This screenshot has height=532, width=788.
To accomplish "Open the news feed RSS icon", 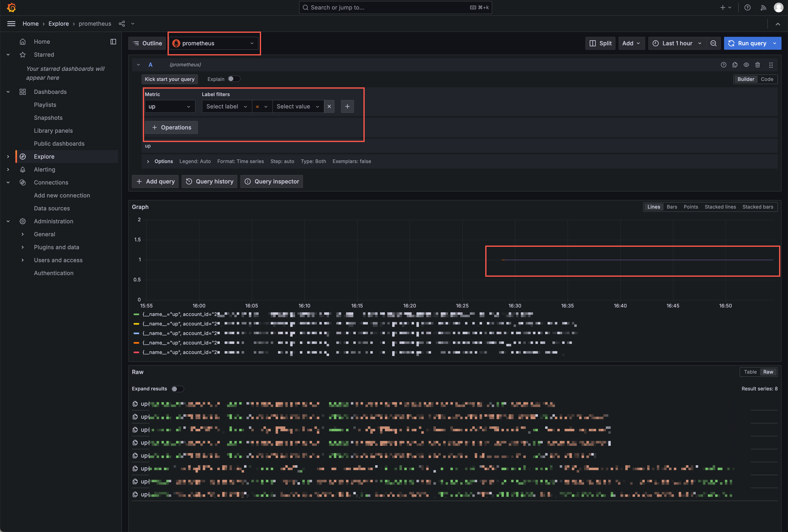I will click(x=763, y=7).
